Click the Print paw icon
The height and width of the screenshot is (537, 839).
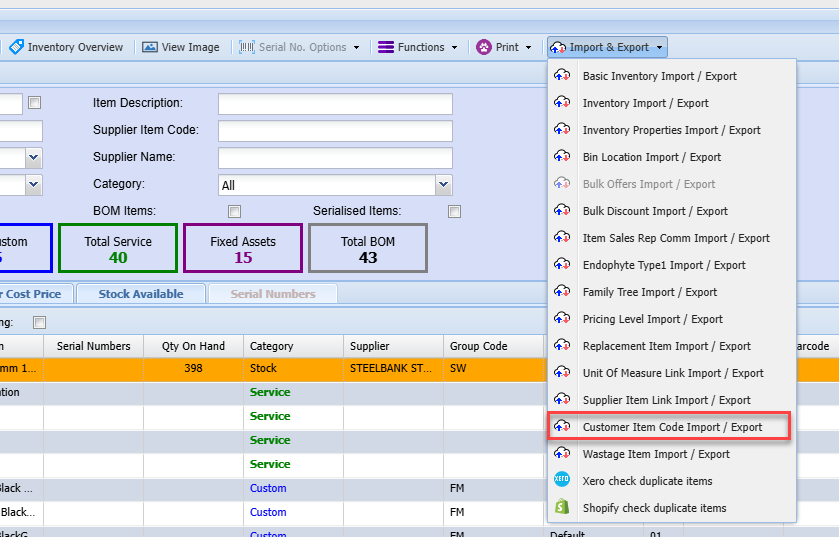pyautogui.click(x=484, y=47)
